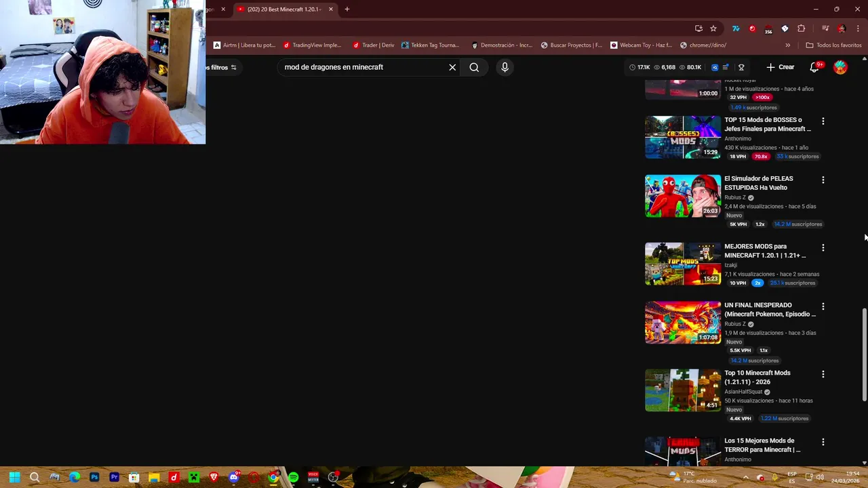The width and height of the screenshot is (868, 488).
Task: Open the Chrome three-dot menu
Action: click(x=858, y=28)
